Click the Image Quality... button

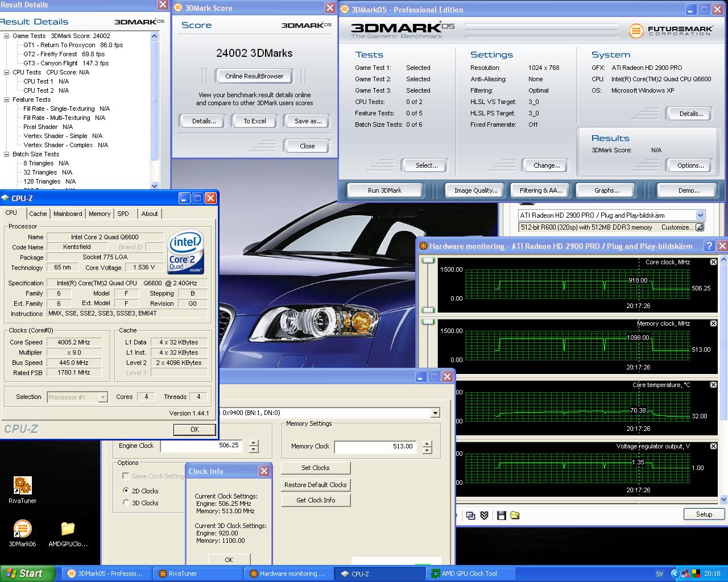tap(475, 190)
